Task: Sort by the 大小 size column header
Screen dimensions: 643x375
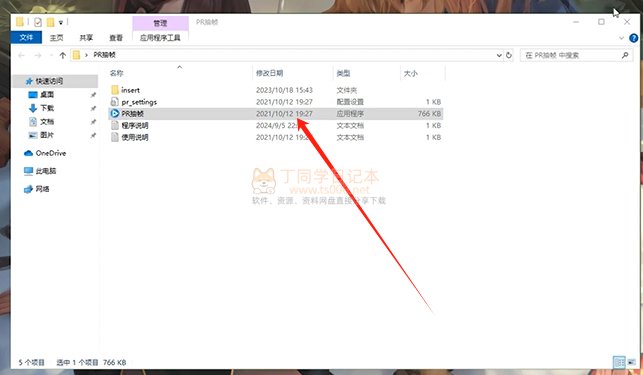Action: tap(411, 73)
